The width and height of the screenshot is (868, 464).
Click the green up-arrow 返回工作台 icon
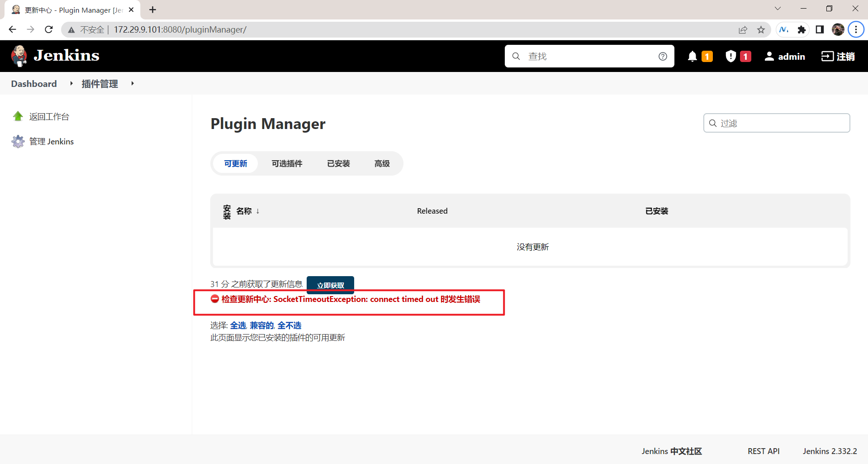click(x=18, y=116)
